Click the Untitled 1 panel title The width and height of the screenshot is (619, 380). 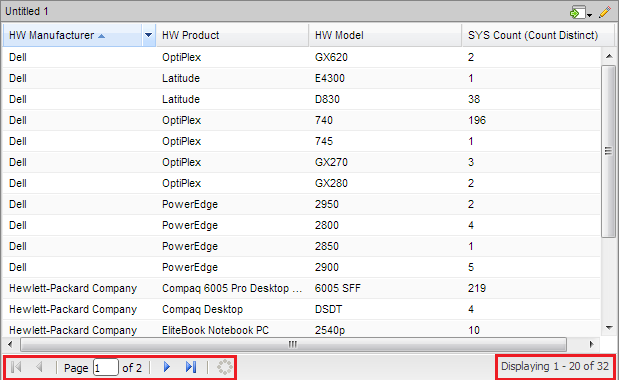tap(26, 11)
